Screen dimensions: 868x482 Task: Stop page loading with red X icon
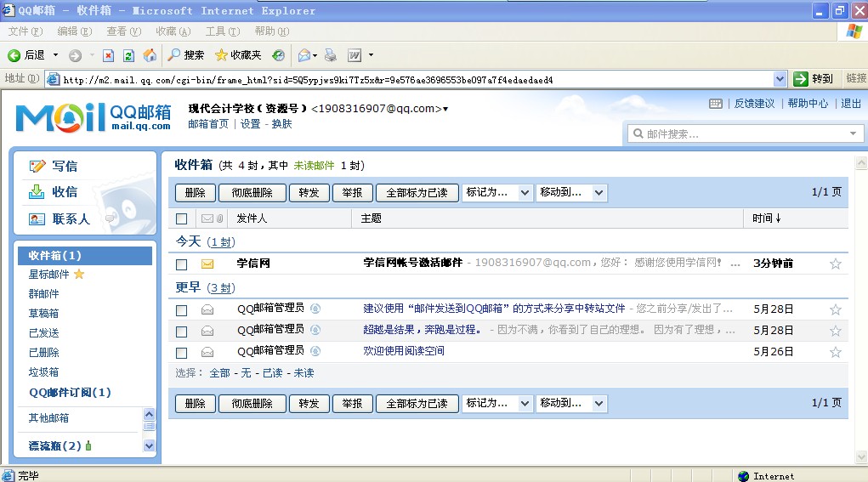[x=109, y=55]
